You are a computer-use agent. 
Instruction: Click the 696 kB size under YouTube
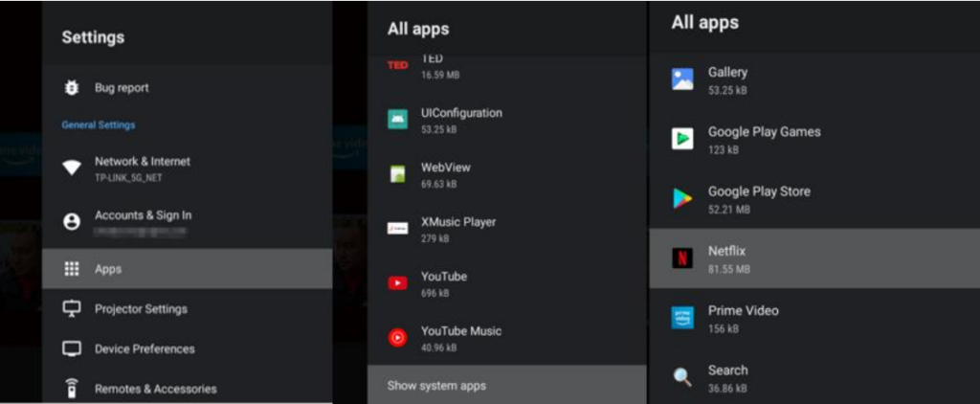[435, 293]
